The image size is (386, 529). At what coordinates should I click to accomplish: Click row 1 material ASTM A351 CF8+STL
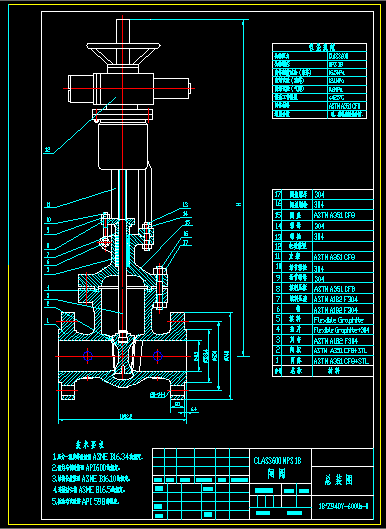click(x=341, y=361)
